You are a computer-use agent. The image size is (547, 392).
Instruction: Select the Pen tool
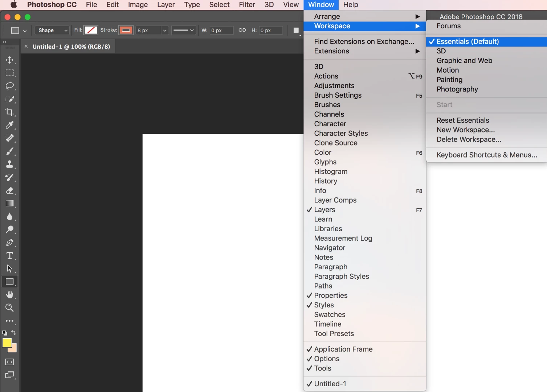[x=10, y=243]
